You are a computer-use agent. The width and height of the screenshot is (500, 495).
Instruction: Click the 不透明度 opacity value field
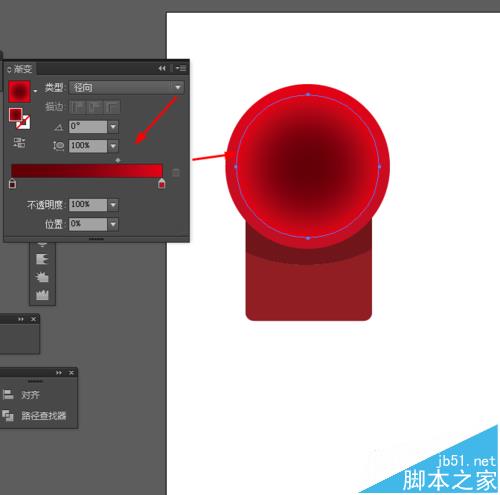[x=88, y=205]
